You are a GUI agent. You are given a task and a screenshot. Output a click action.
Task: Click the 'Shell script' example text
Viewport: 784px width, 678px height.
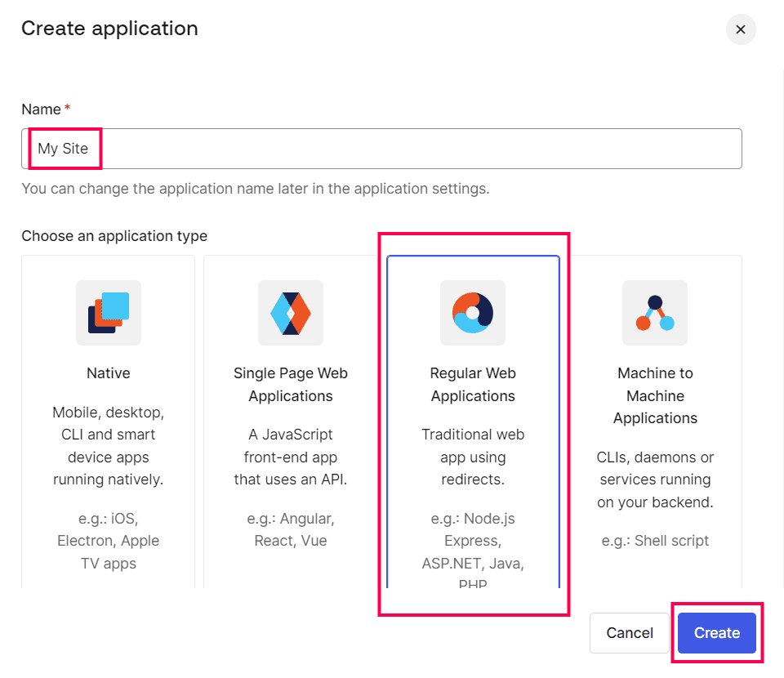coord(655,541)
